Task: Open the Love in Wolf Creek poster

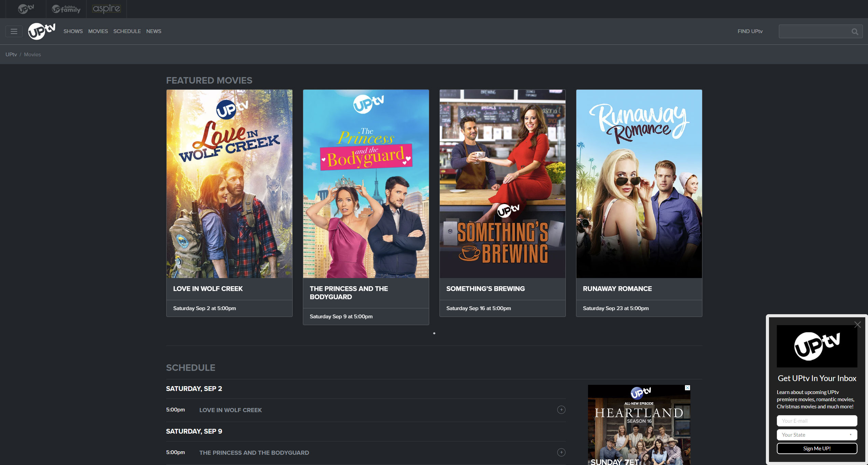Action: tap(229, 184)
